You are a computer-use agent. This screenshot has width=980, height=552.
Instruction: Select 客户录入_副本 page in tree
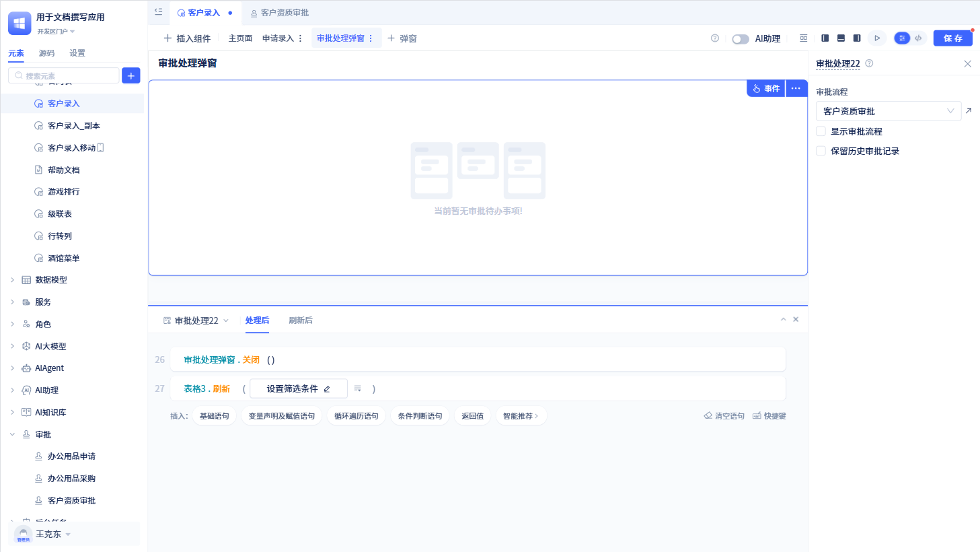coord(73,126)
